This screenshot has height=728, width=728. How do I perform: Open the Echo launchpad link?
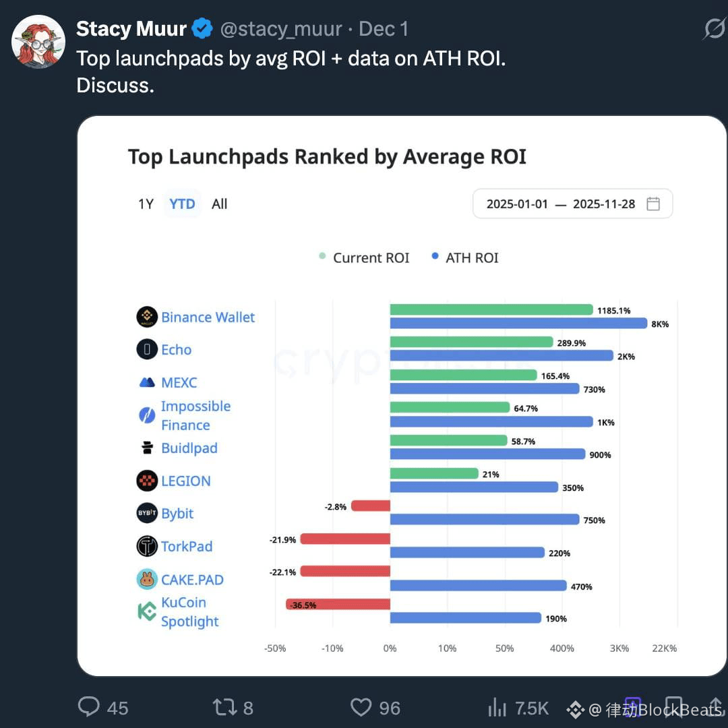[176, 350]
